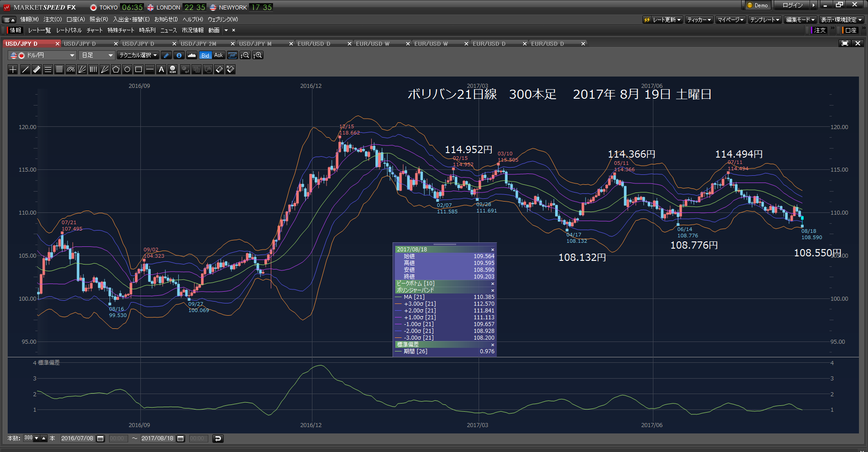868x452 pixels.
Task: Open the 市況情報 toolbar link
Action: (x=192, y=30)
